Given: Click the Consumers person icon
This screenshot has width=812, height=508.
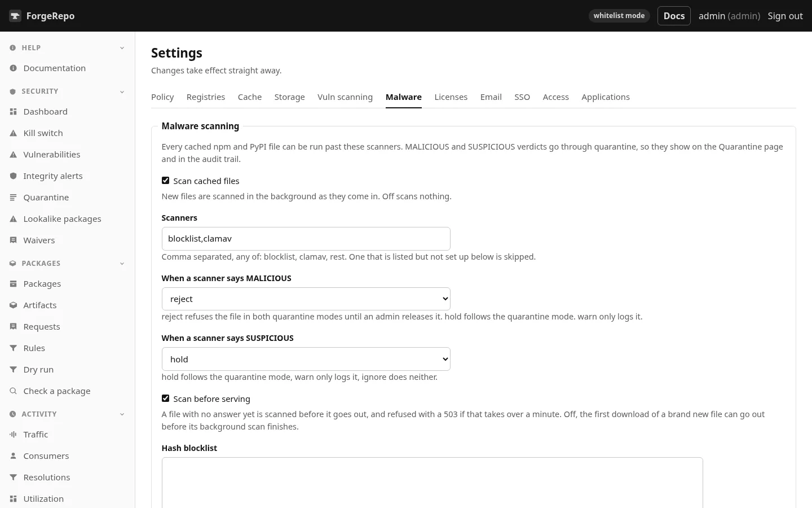Looking at the screenshot, I should 14,456.
